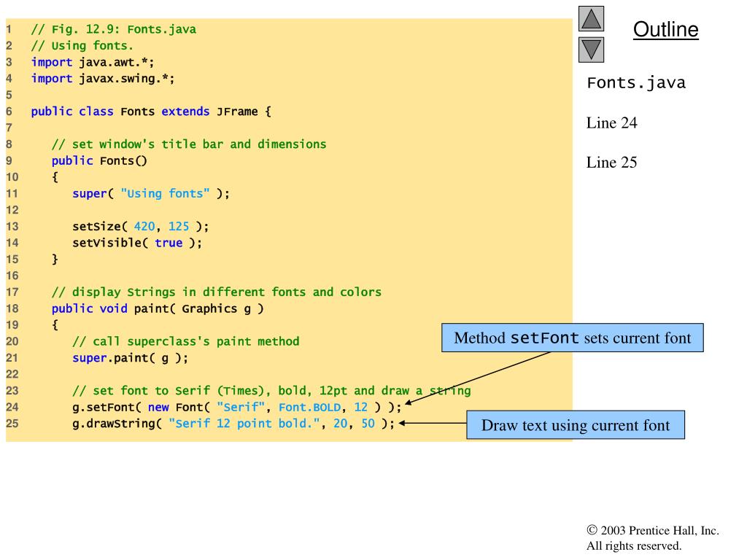Click the 'Method setFont sets current font' callout
The width and height of the screenshot is (747, 560).
pyautogui.click(x=573, y=338)
